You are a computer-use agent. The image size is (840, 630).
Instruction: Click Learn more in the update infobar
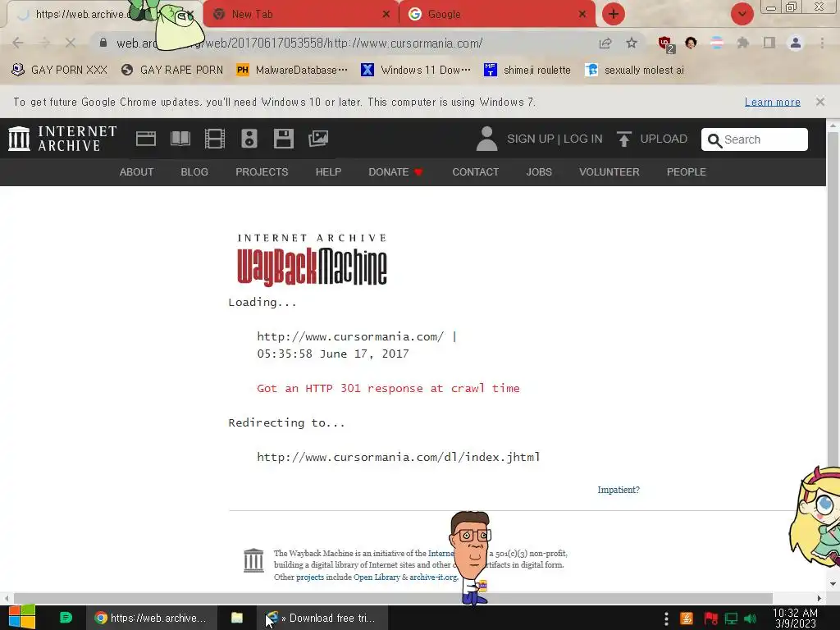coord(773,102)
